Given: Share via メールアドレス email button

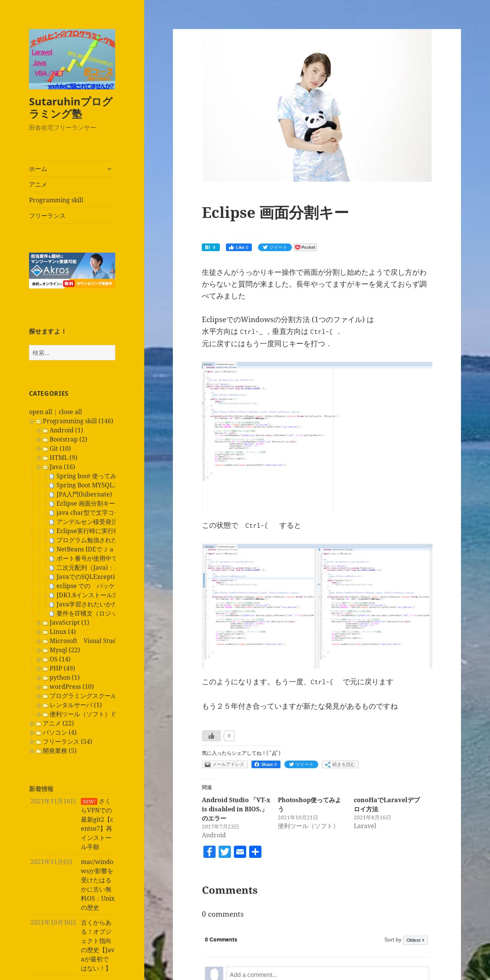Looking at the screenshot, I should coord(225,764).
